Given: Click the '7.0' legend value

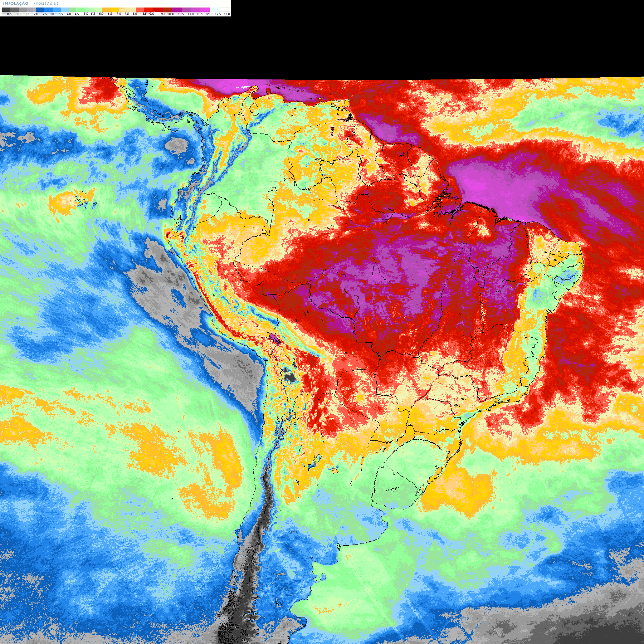Looking at the screenshot, I should [x=119, y=14].
